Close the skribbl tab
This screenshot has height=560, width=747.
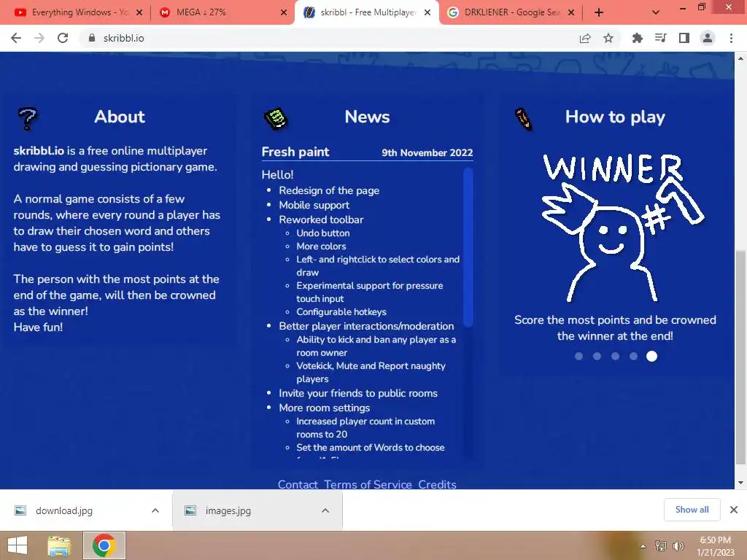point(427,12)
